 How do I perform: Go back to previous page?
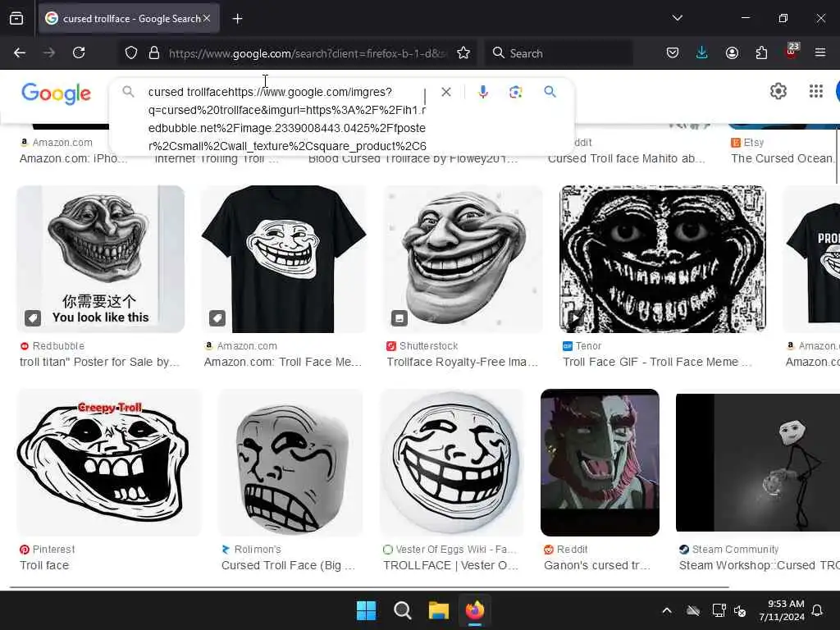pyautogui.click(x=20, y=53)
